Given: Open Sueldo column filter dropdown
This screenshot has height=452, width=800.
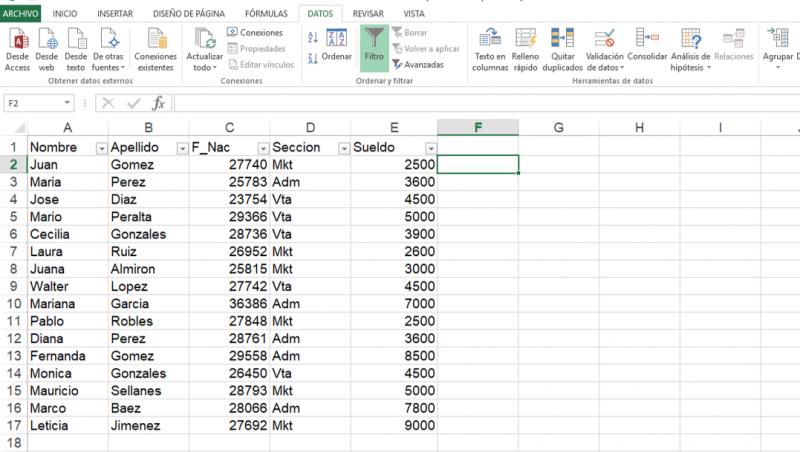Looking at the screenshot, I should click(431, 148).
